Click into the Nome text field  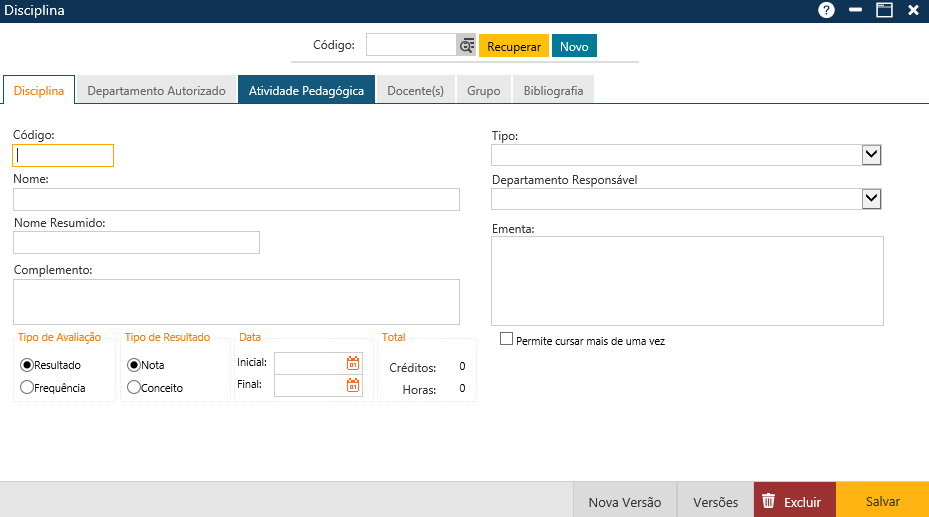(236, 199)
